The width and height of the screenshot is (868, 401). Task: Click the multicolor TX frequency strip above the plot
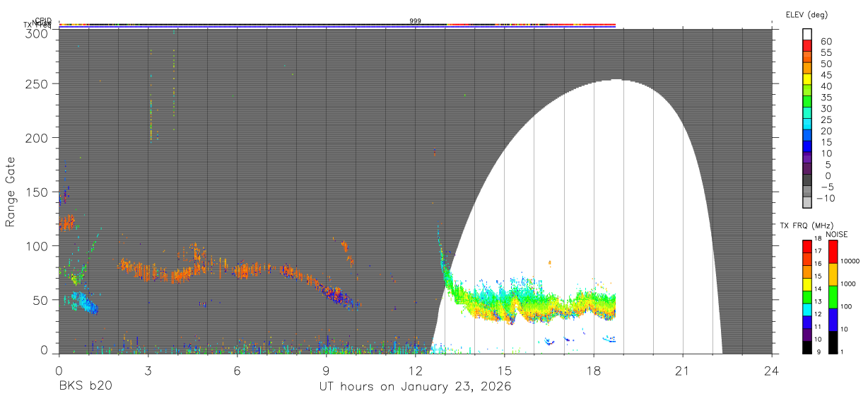point(337,25)
